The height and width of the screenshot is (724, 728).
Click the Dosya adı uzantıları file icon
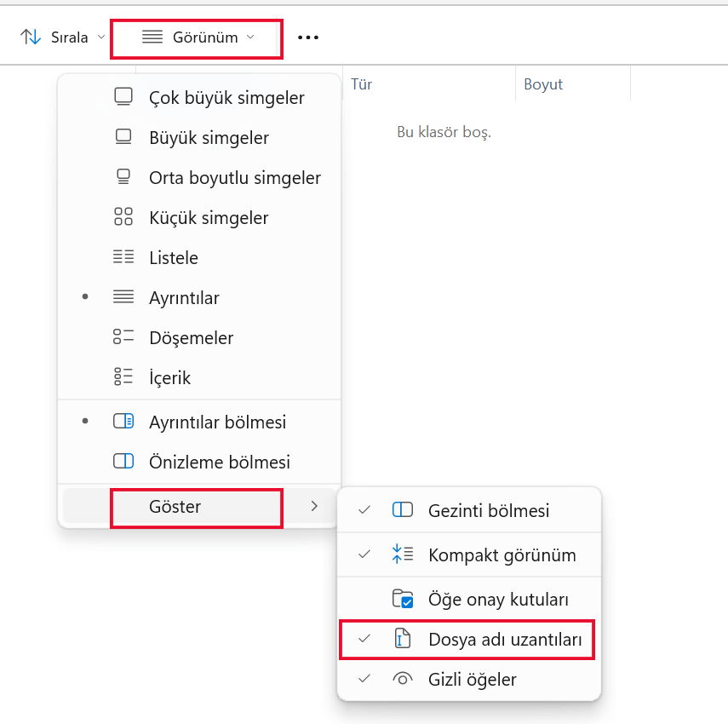pos(403,638)
